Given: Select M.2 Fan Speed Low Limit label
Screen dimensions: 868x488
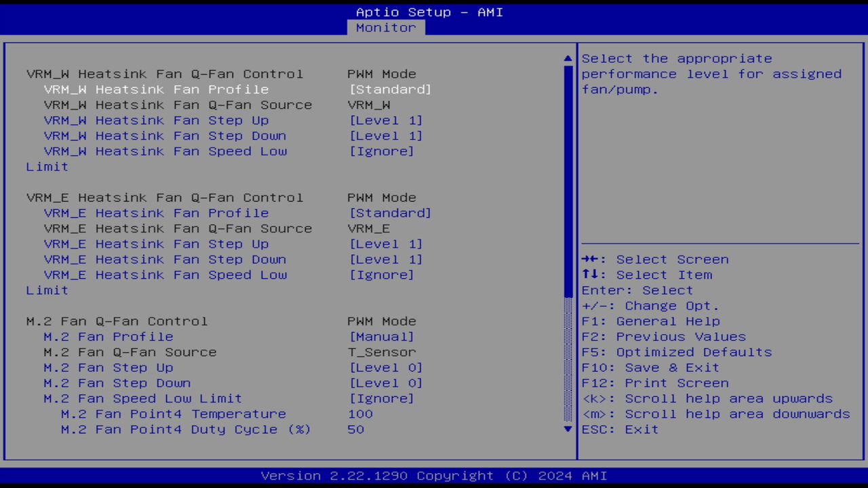Looking at the screenshot, I should click(x=143, y=399).
